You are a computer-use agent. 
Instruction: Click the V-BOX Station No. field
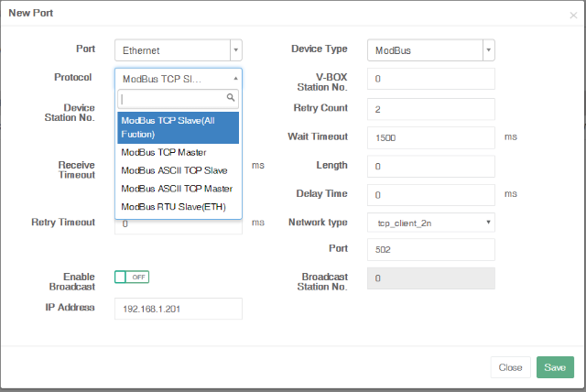click(431, 79)
